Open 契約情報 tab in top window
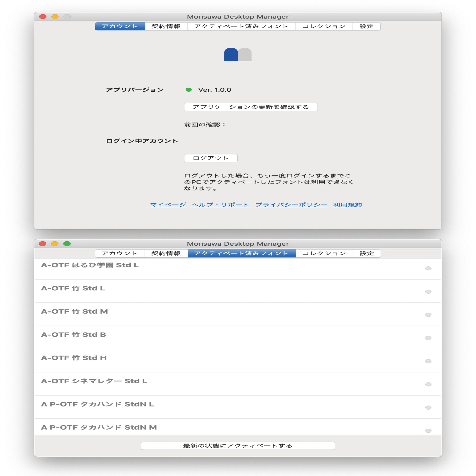Image resolution: width=476 pixels, height=476 pixels. tap(166, 26)
